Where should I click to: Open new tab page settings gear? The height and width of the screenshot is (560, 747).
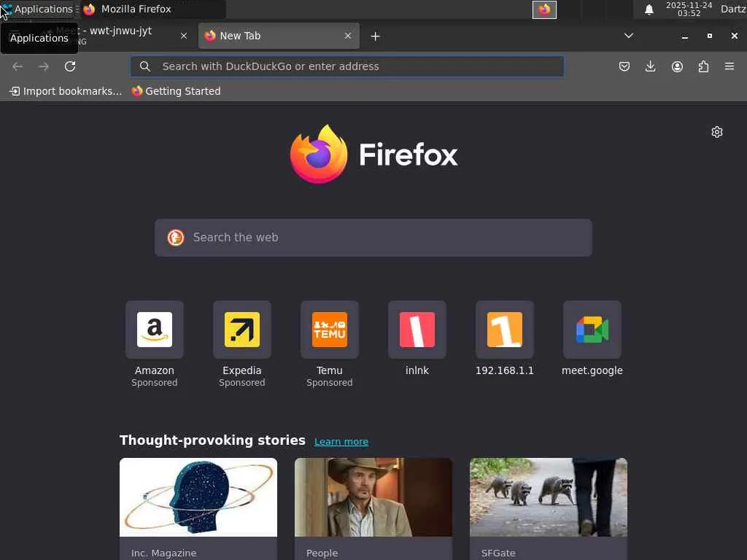point(717,132)
